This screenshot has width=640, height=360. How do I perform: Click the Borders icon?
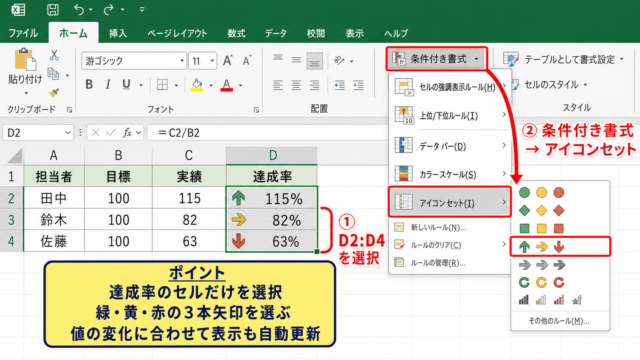click(162, 84)
